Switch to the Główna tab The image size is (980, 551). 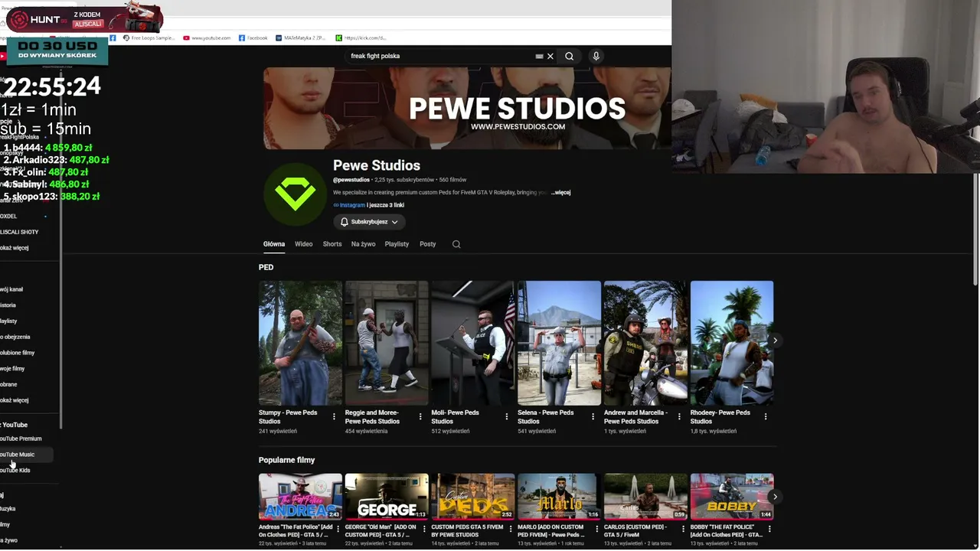pyautogui.click(x=274, y=244)
